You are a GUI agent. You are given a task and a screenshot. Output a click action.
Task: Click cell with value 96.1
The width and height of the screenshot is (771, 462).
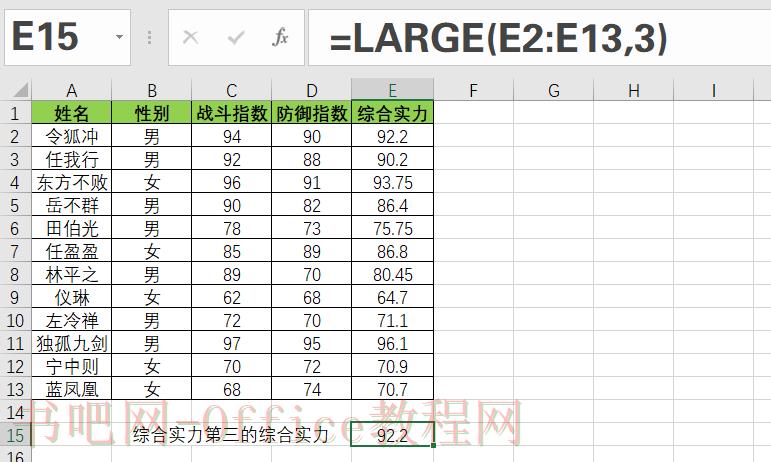392,343
